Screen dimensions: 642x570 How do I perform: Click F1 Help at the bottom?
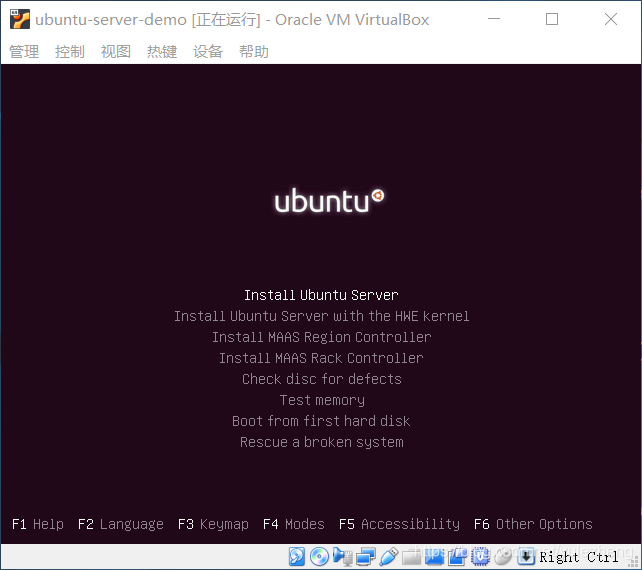point(38,524)
